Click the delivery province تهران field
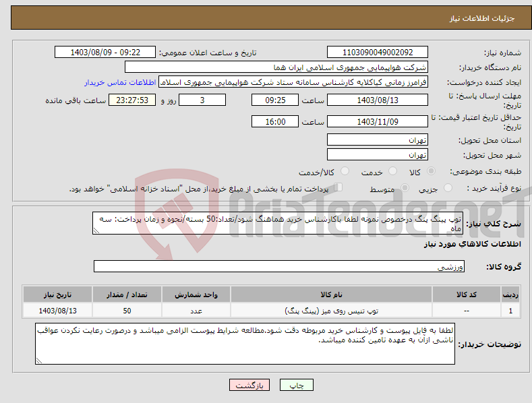532x403 pixels. (x=378, y=139)
